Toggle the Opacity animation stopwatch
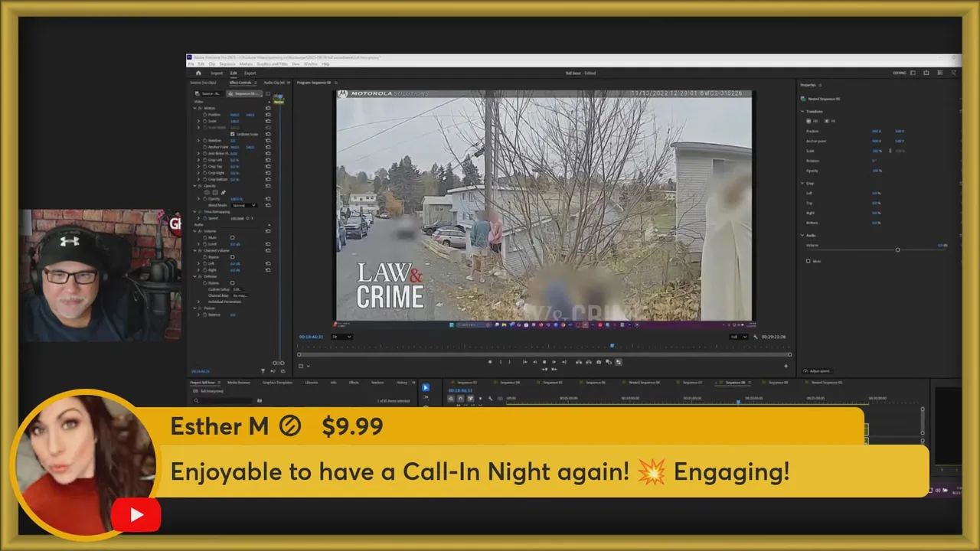This screenshot has height=551, width=980. [205, 199]
